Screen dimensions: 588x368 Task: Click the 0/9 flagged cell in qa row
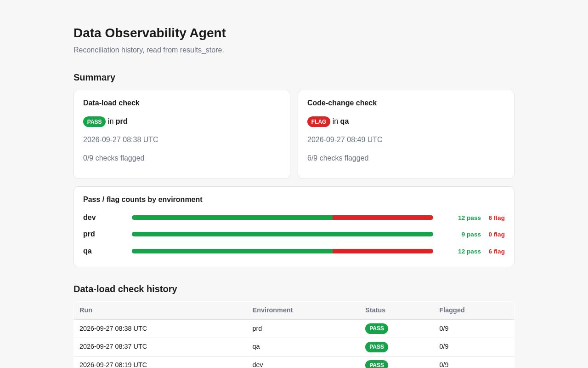tap(444, 346)
